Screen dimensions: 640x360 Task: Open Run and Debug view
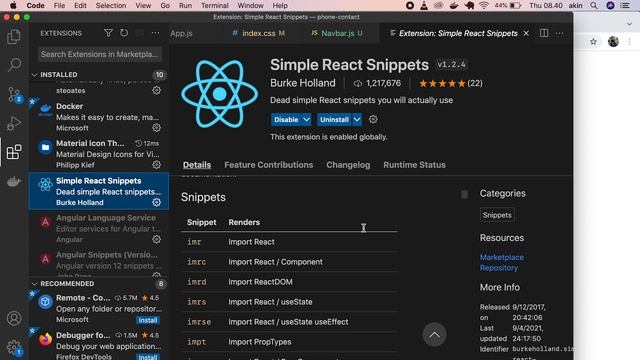14,123
